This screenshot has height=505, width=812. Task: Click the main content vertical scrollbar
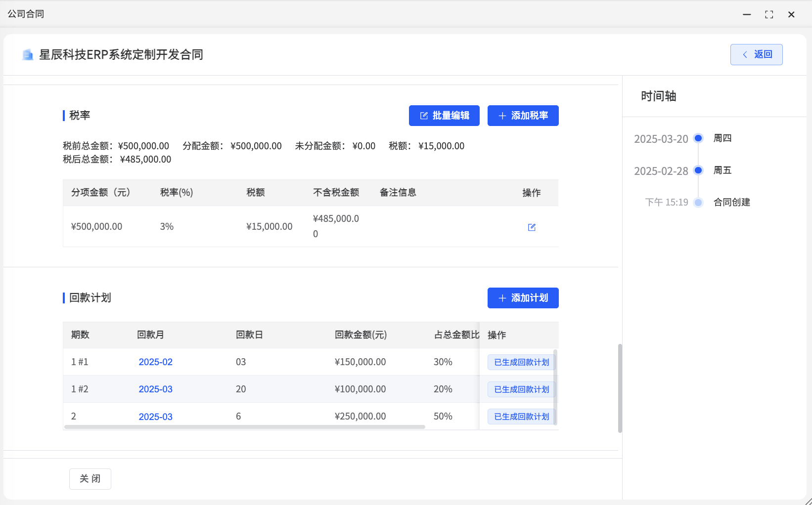(620, 388)
